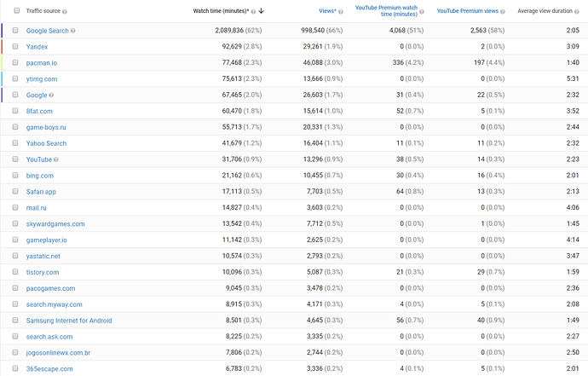Check the ytimg.com row checkbox
This screenshot has width=588, height=376.
click(15, 78)
